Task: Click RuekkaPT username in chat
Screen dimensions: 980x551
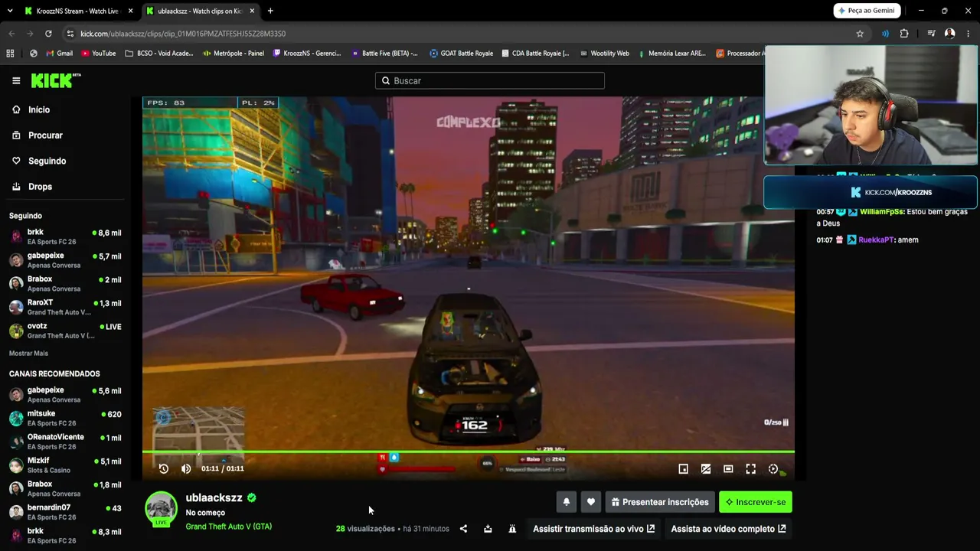Action: tap(876, 240)
